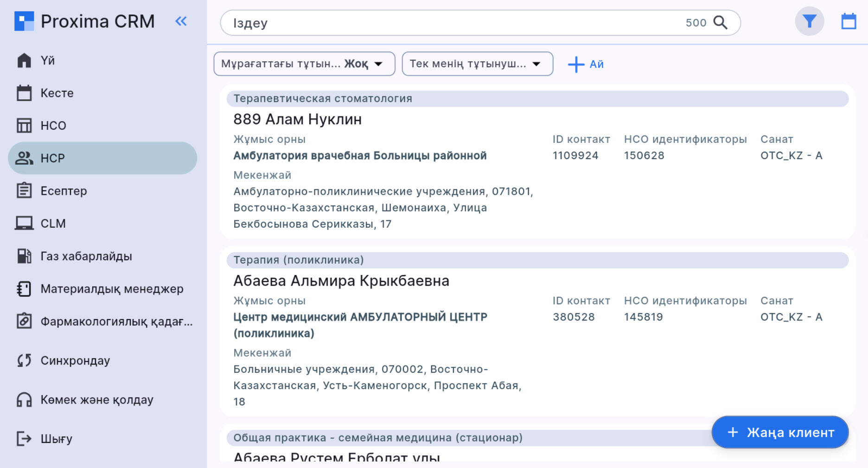
Task: Click the Синхрондау sync icon
Action: [24, 360]
